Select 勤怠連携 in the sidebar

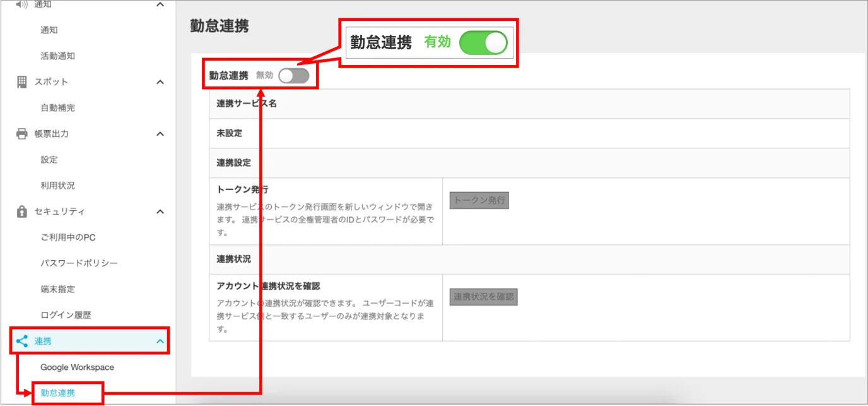point(58,393)
